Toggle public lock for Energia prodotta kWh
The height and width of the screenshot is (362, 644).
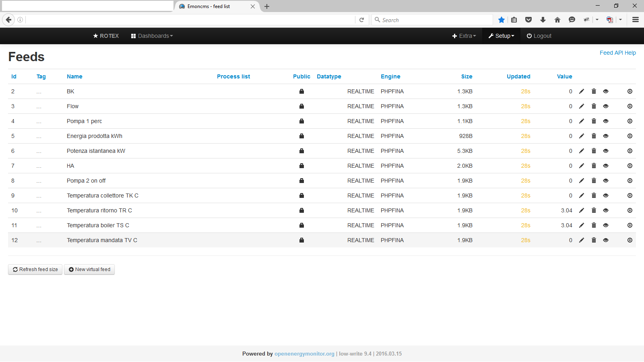coord(301,136)
